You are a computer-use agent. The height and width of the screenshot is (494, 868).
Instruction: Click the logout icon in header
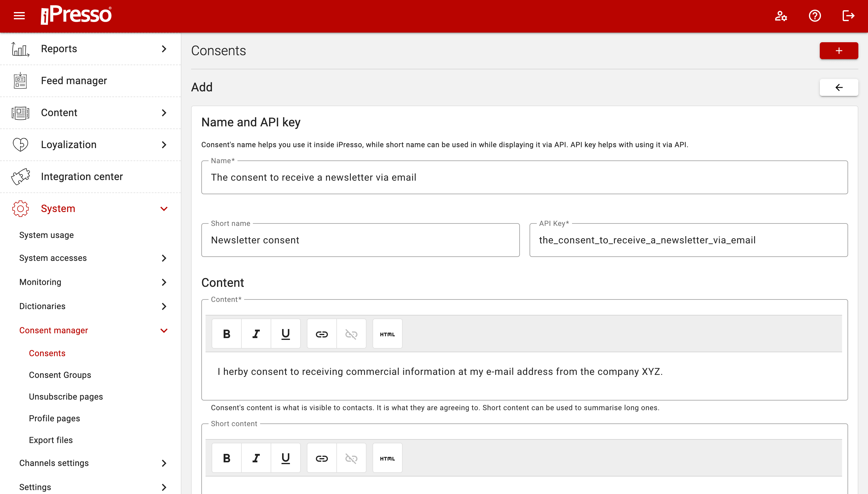coord(848,16)
